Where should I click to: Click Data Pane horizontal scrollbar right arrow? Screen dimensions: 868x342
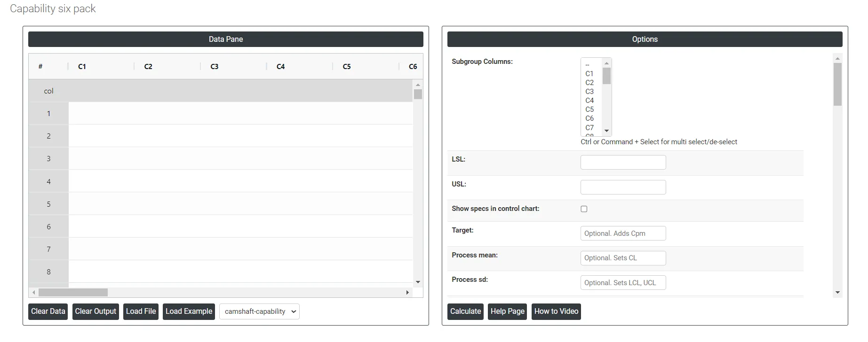(x=407, y=292)
